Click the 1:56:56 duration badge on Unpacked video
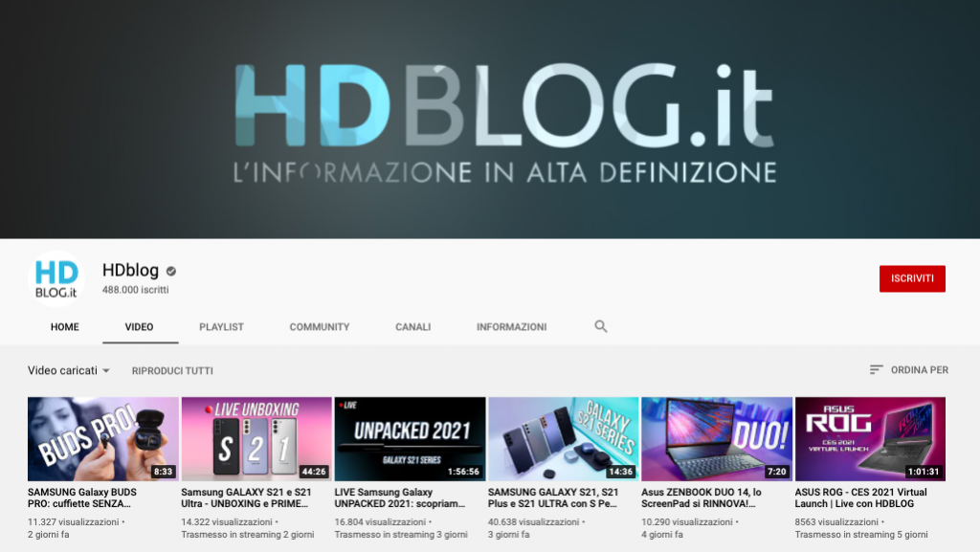Screen dimensions: 980x552 coord(461,472)
